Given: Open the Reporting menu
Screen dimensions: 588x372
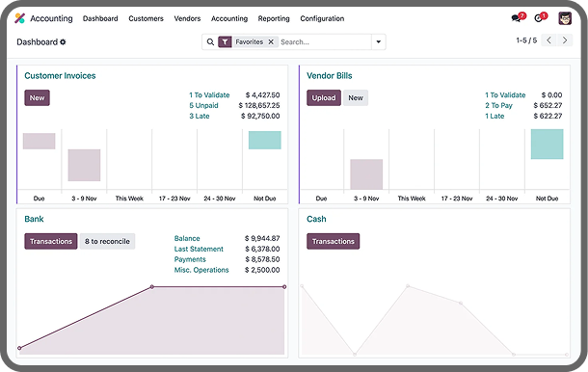Looking at the screenshot, I should pyautogui.click(x=274, y=18).
